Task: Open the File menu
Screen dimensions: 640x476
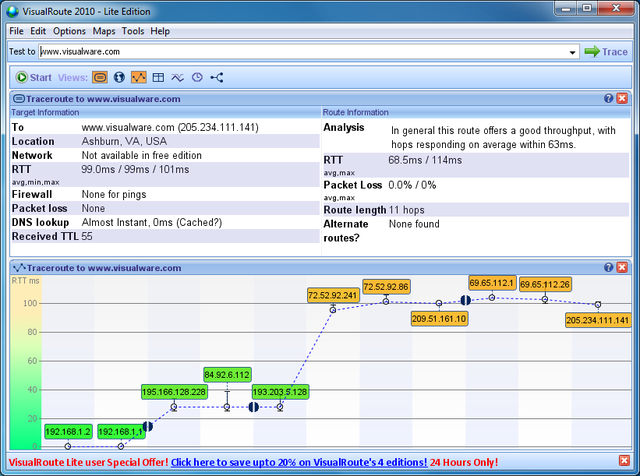Action: pos(16,31)
